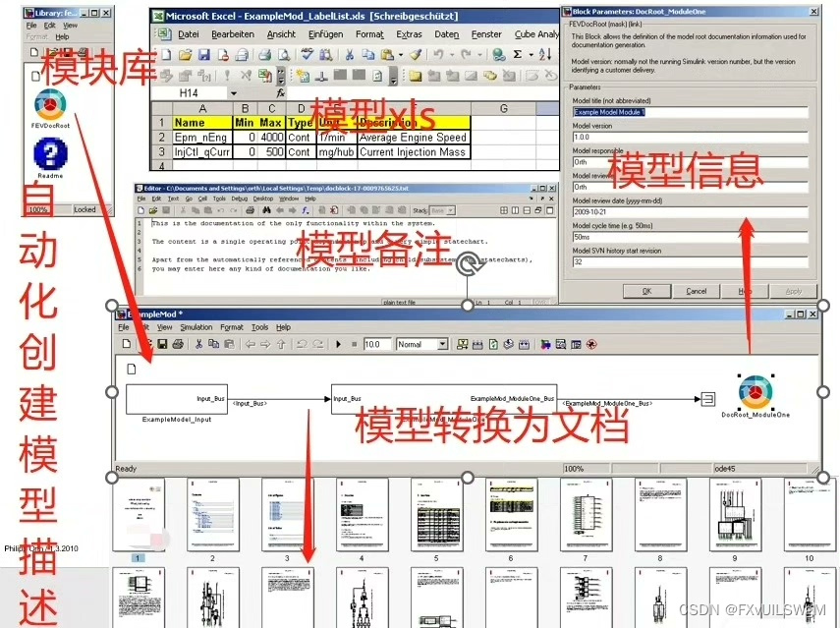Image resolution: width=840 pixels, height=628 pixels.
Task: Open the Einfügen menu in Excel
Action: point(325,34)
